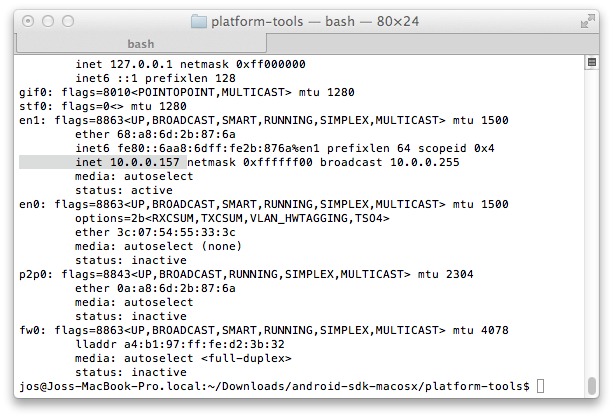Click the cursor at the command prompt
This screenshot has width=613, height=418.
pyautogui.click(x=540, y=386)
